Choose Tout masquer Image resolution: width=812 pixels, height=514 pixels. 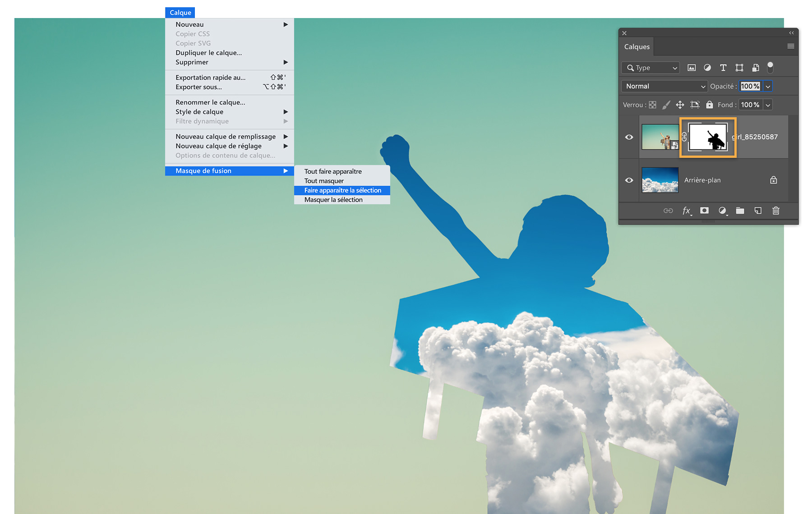coord(342,181)
